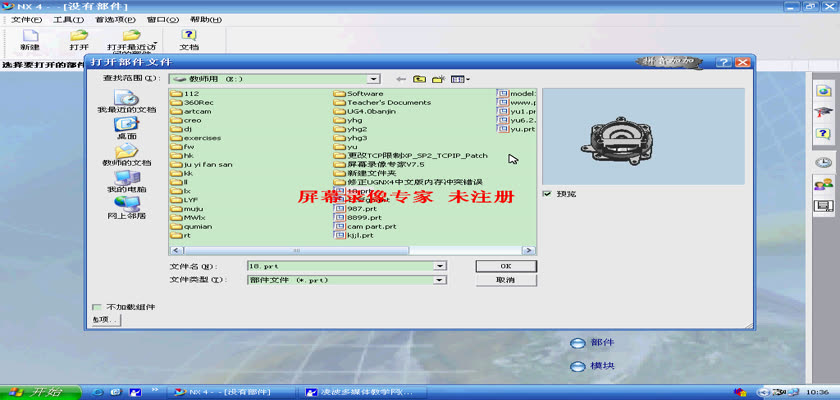
Task: Open the ju yi fan san folder
Action: click(201, 164)
